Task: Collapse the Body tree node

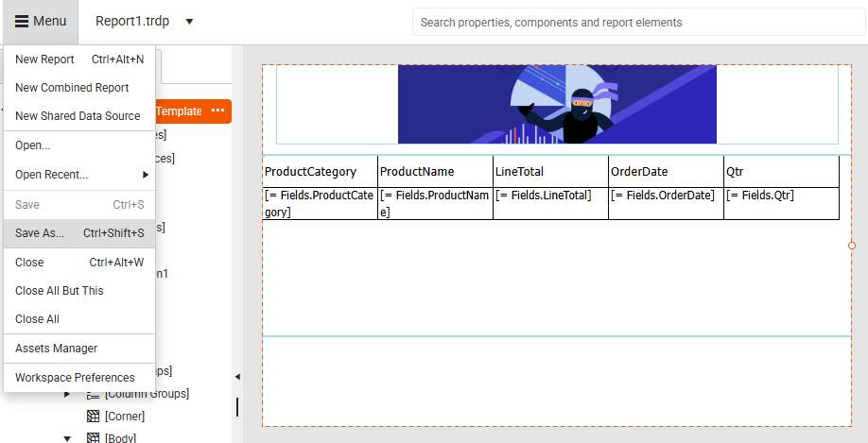Action: 67,437
